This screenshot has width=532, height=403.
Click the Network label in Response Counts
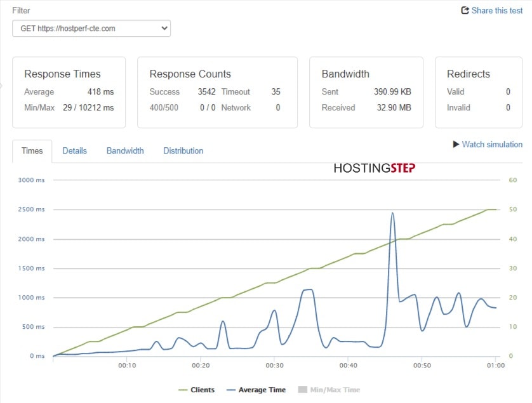[x=236, y=108]
